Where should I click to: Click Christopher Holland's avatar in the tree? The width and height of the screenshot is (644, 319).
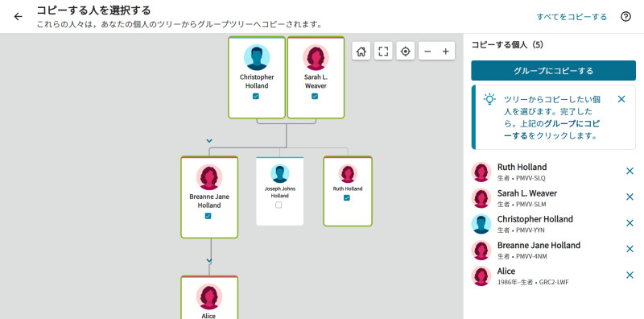pyautogui.click(x=257, y=57)
